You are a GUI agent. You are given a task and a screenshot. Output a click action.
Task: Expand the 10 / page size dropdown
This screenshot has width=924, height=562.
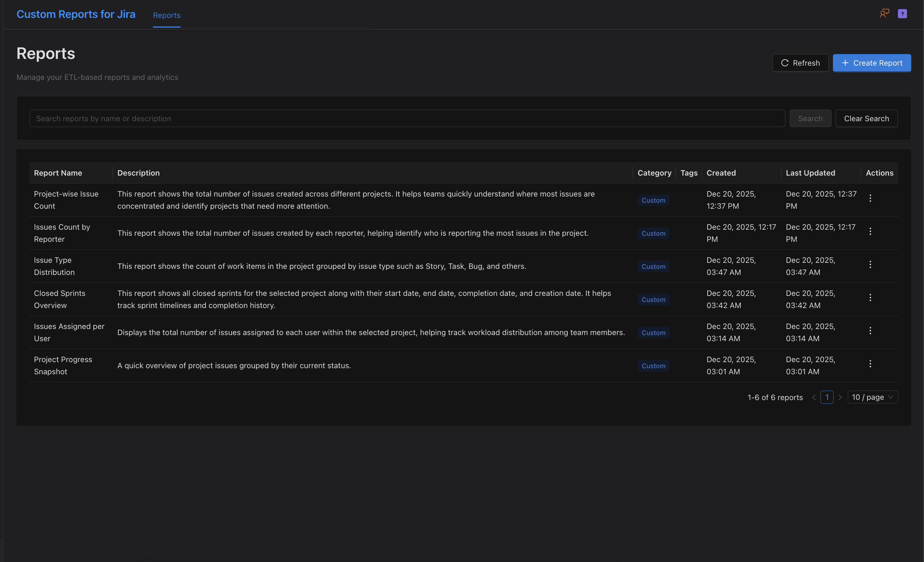pyautogui.click(x=872, y=397)
